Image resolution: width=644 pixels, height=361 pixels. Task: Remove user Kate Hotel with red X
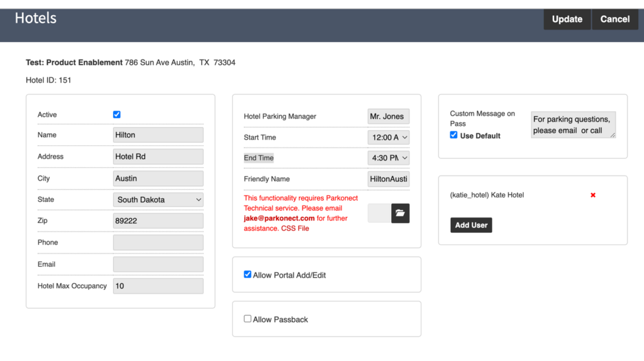click(x=592, y=196)
